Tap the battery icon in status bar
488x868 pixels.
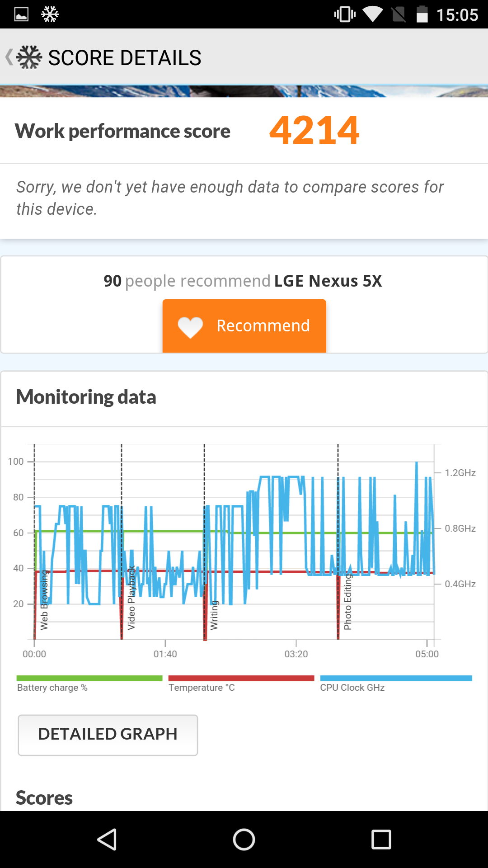coord(422,14)
